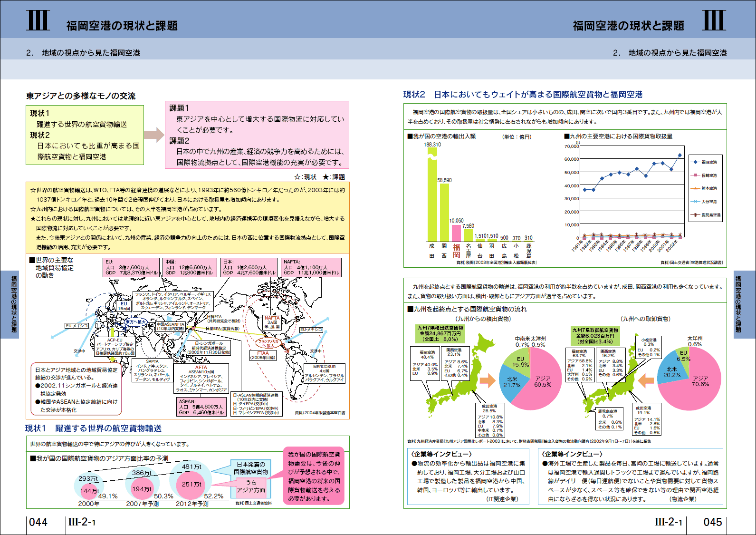Click the heading 現状2 日本においてもウェイトが高まる
756x535 pixels.
[x=523, y=95]
